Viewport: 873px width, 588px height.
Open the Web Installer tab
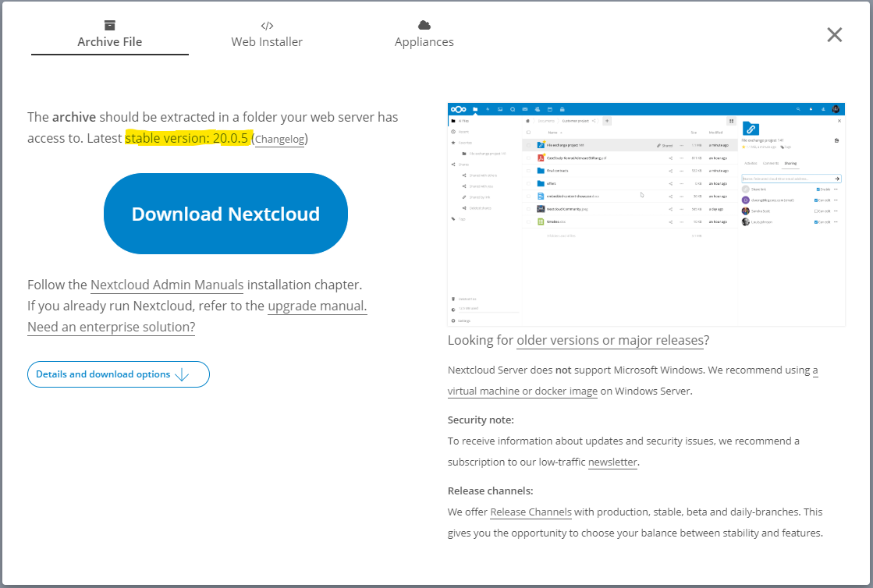coord(267,35)
